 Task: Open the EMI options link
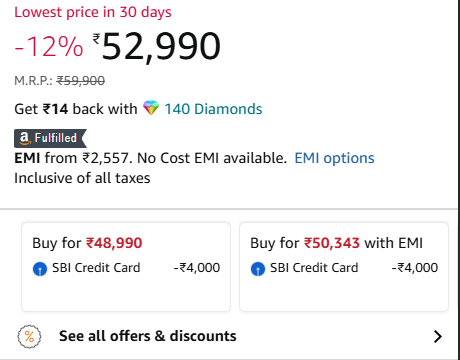pyautogui.click(x=334, y=158)
